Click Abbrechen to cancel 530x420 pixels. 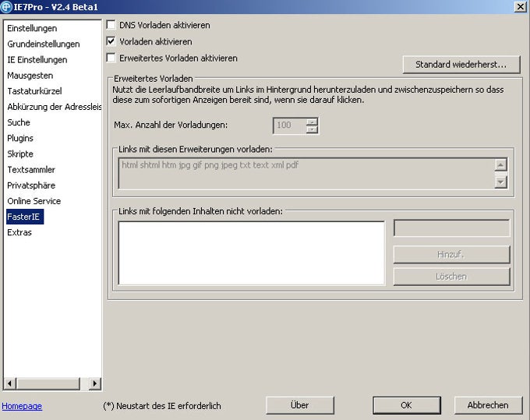pyautogui.click(x=488, y=405)
